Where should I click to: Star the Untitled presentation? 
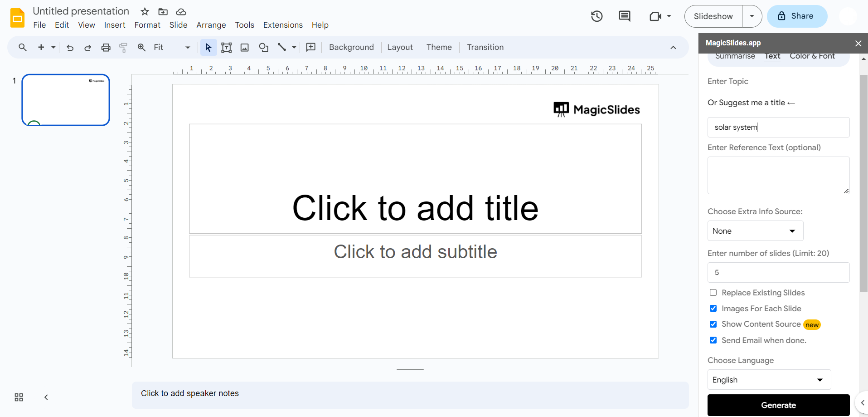pyautogui.click(x=145, y=11)
